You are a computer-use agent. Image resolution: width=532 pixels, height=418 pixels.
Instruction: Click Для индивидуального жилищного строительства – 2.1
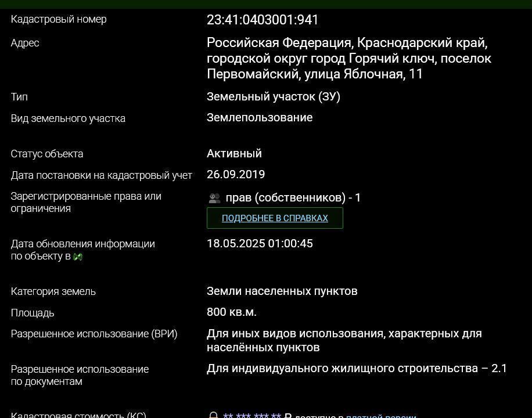(357, 369)
